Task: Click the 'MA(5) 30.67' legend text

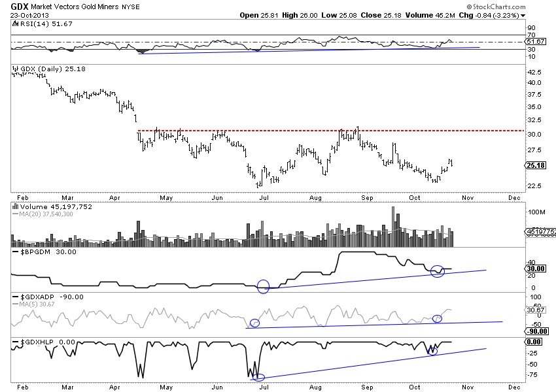Action: pos(37,304)
